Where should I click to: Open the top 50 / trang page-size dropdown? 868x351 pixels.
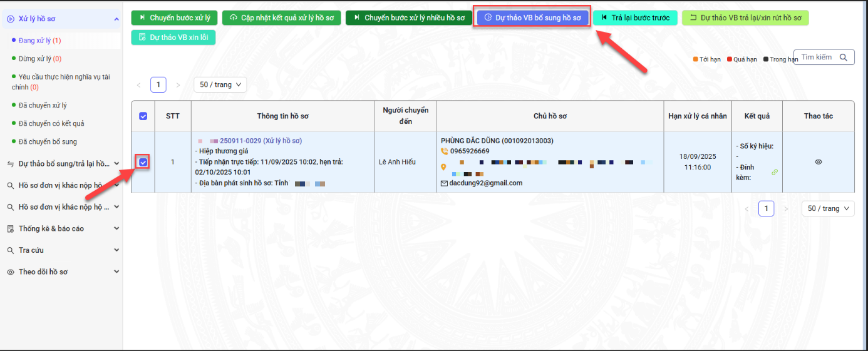coord(220,84)
